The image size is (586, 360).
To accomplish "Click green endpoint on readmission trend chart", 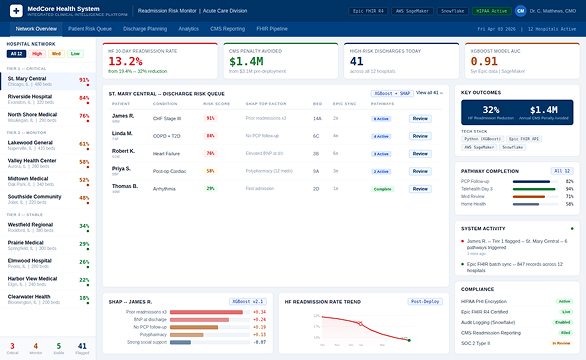I will click(409, 340).
